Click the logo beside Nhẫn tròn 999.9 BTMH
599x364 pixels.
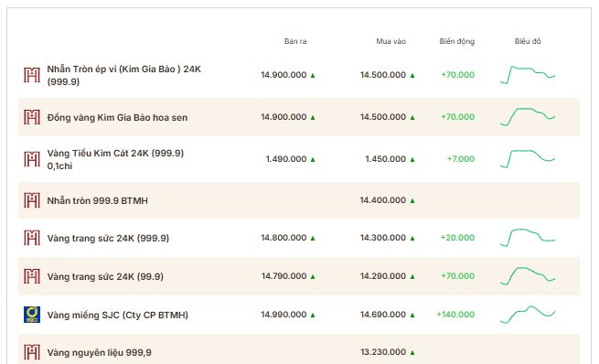click(x=32, y=200)
